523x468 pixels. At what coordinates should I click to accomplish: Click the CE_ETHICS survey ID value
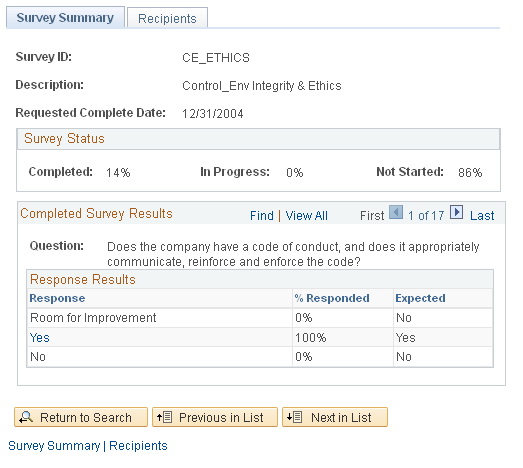(x=216, y=58)
